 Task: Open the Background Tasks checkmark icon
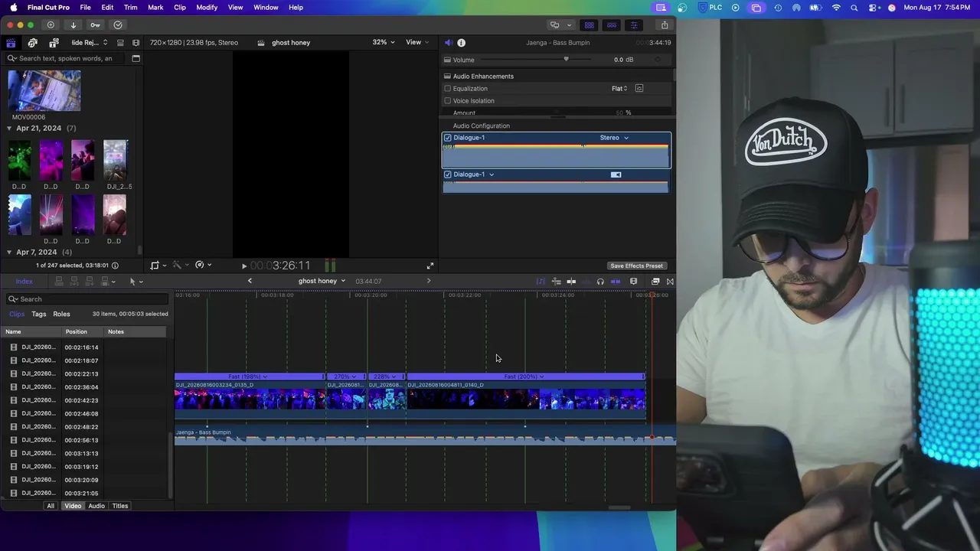tap(118, 25)
